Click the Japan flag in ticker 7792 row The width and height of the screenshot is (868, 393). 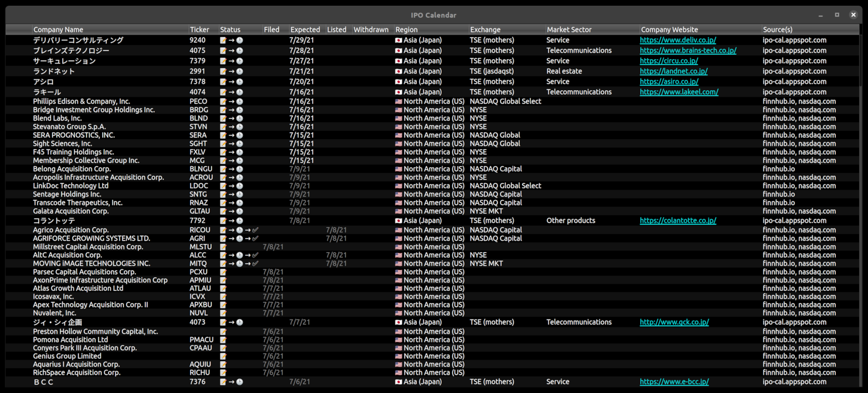pos(398,221)
